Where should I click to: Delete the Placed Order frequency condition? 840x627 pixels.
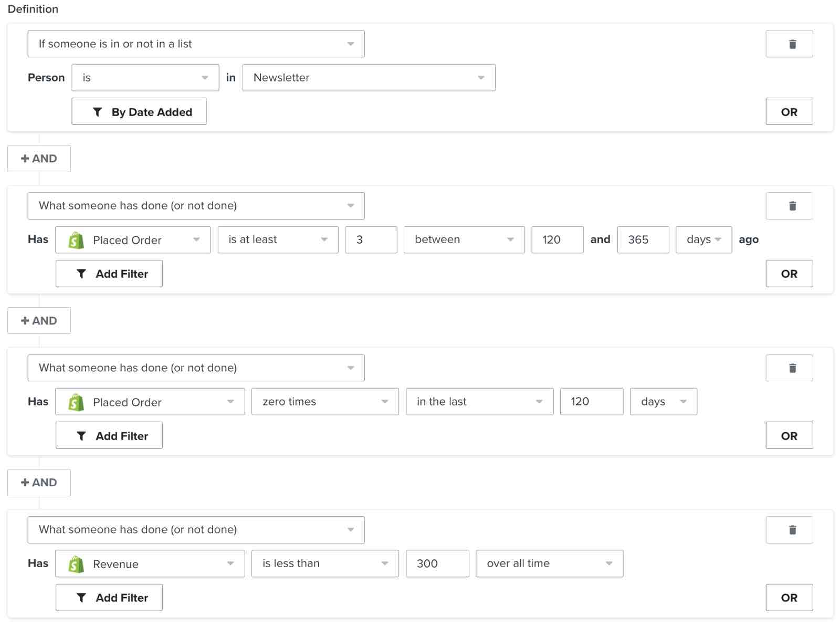(789, 206)
